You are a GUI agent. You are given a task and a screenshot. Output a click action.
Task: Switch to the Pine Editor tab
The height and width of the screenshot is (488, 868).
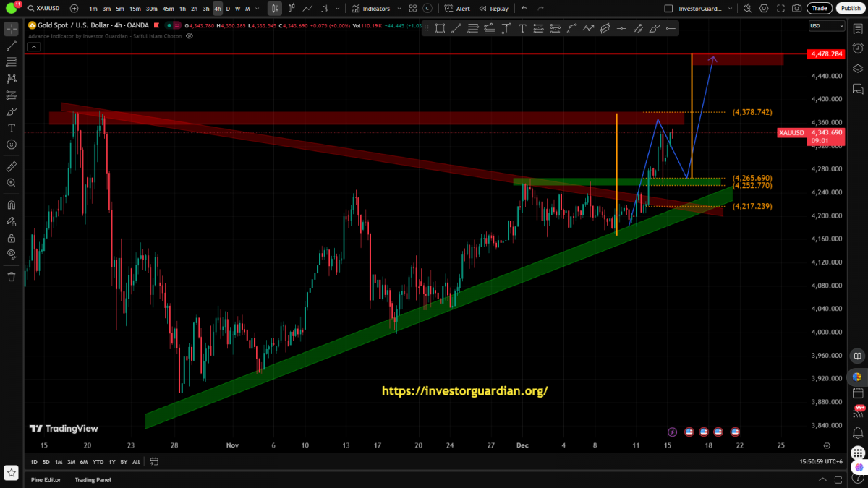[46, 479]
